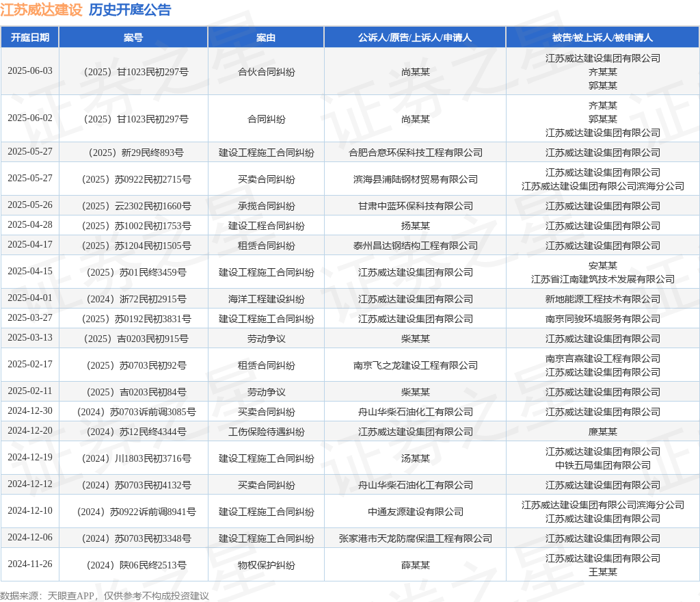Click case number (2025)苏01民终3459号
The image size is (700, 602).
click(136, 272)
